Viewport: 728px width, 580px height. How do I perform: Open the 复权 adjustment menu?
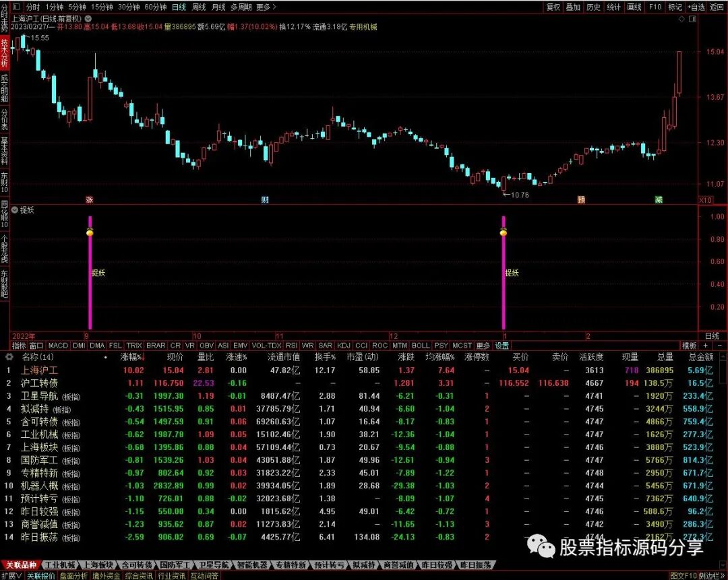pos(553,7)
